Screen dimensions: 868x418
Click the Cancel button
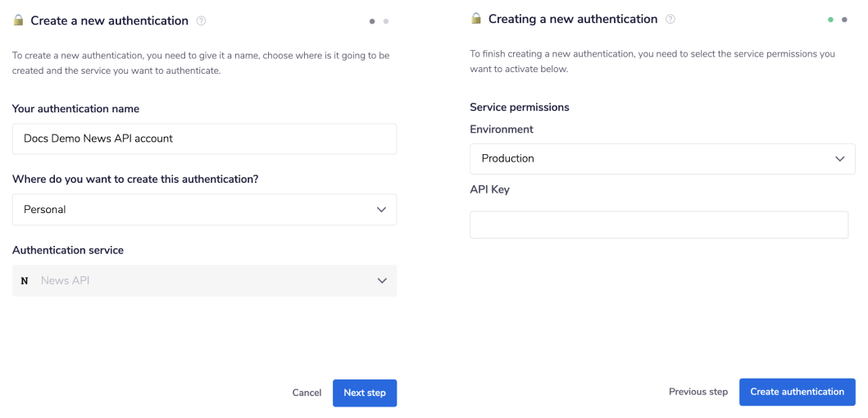click(307, 393)
